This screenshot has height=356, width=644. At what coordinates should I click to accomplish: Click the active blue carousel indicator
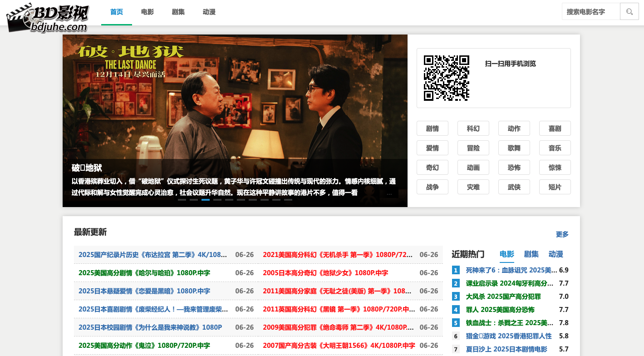(x=206, y=200)
